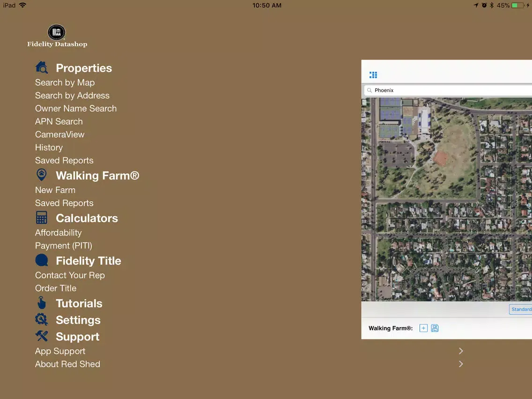The height and width of the screenshot is (399, 532).
Task: Open the Tutorials menu item
Action: click(x=79, y=303)
